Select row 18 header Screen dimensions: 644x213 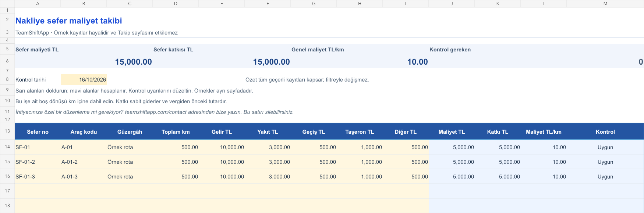pyautogui.click(x=7, y=206)
